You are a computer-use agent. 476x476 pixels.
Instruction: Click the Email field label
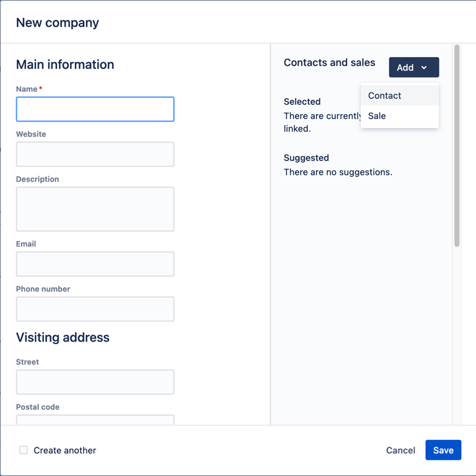coord(27,244)
